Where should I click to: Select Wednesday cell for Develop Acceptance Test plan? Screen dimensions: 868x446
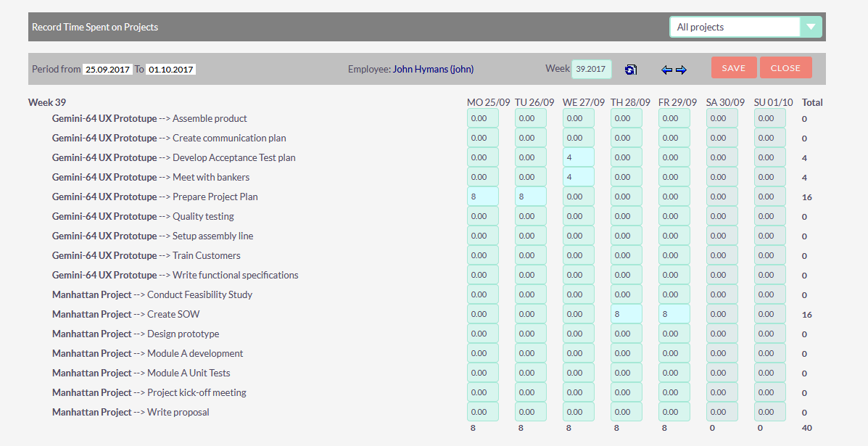[579, 157]
